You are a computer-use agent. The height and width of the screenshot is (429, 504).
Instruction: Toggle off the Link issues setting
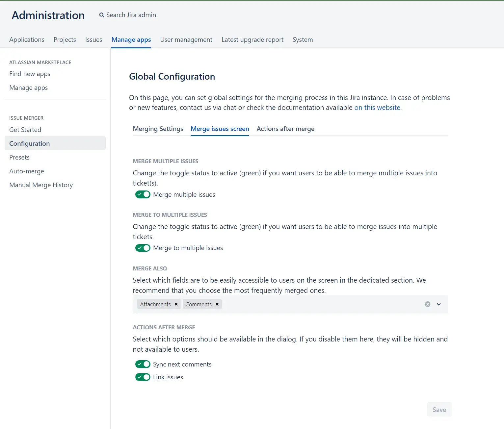coord(143,377)
